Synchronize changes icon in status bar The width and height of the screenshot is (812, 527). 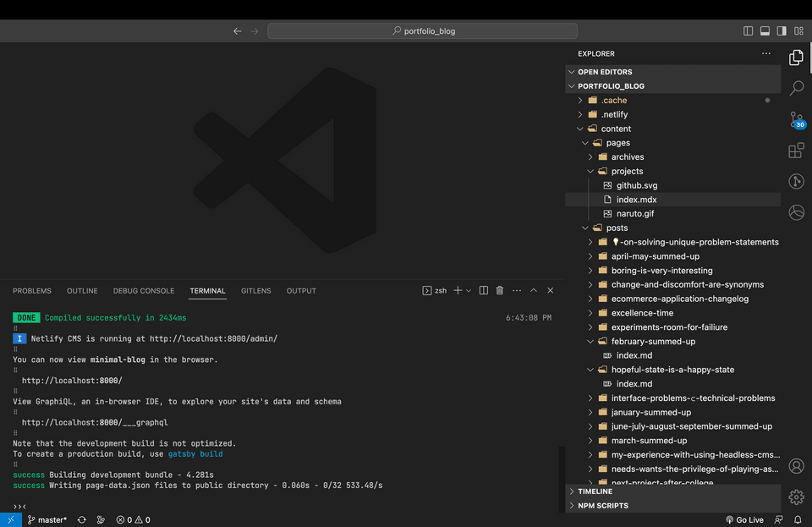(82, 519)
